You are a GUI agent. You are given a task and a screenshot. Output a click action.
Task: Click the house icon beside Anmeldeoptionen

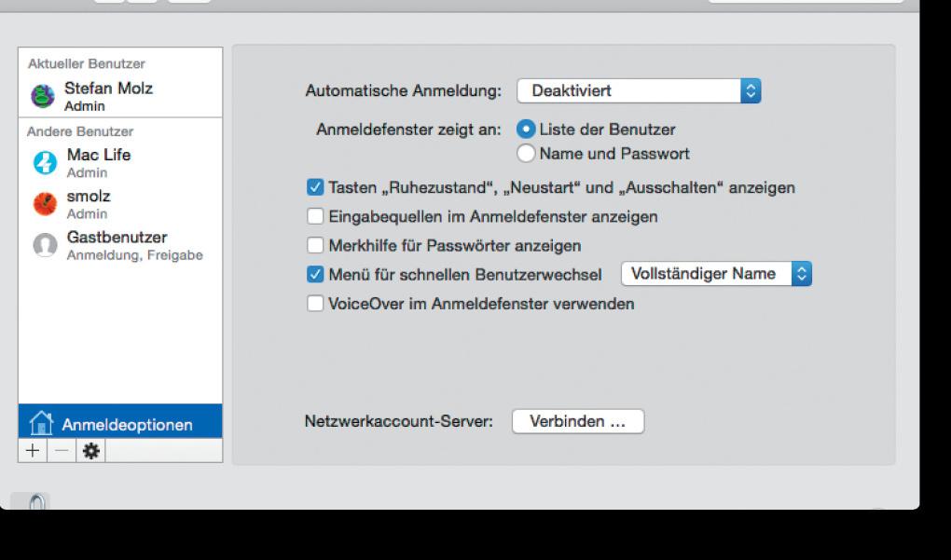(41, 423)
